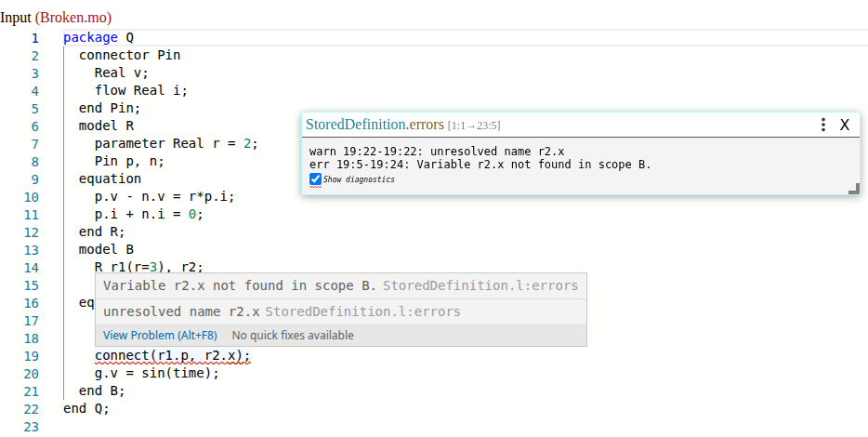
Task: Click the 'flow Real i;' code line
Action: point(141,90)
